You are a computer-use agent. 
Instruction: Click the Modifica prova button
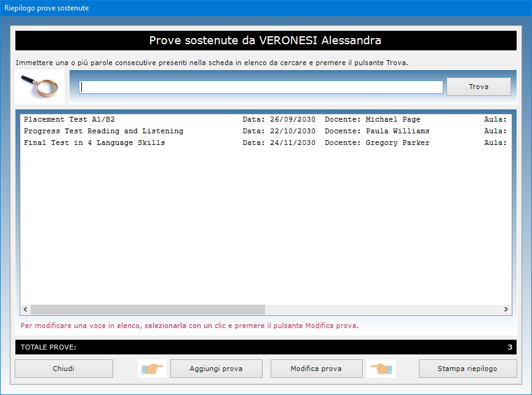[x=316, y=369]
